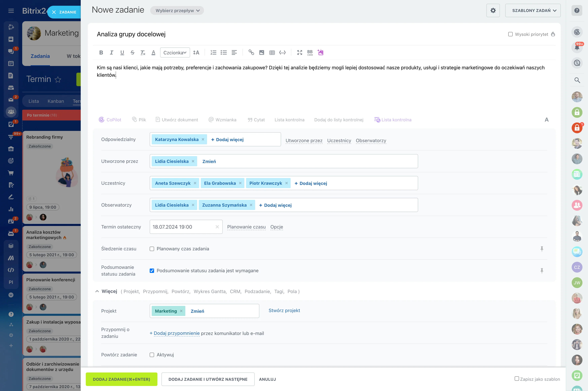Click the Dodaj zadanie green button
Screen dimensions: 588x391
pyautogui.click(x=121, y=379)
